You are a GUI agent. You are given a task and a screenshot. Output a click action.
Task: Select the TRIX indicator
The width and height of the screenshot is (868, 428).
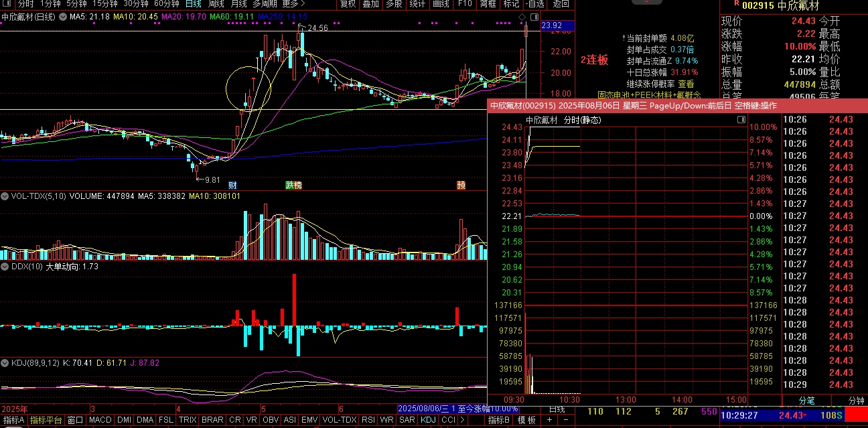coord(188,420)
